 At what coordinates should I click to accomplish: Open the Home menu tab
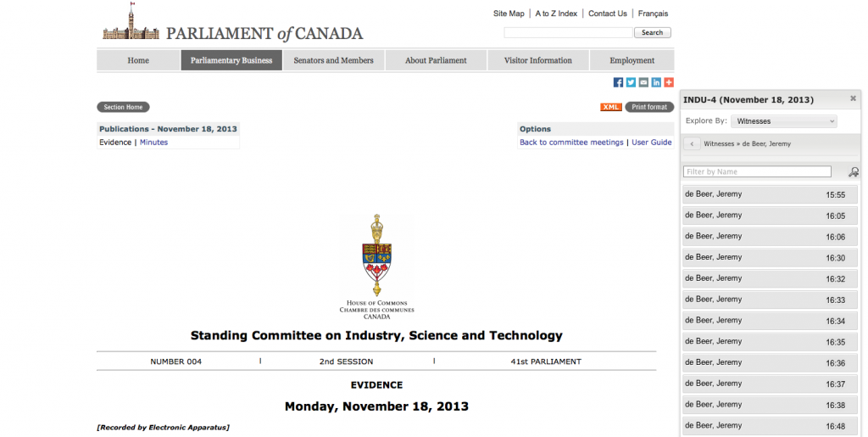[138, 60]
